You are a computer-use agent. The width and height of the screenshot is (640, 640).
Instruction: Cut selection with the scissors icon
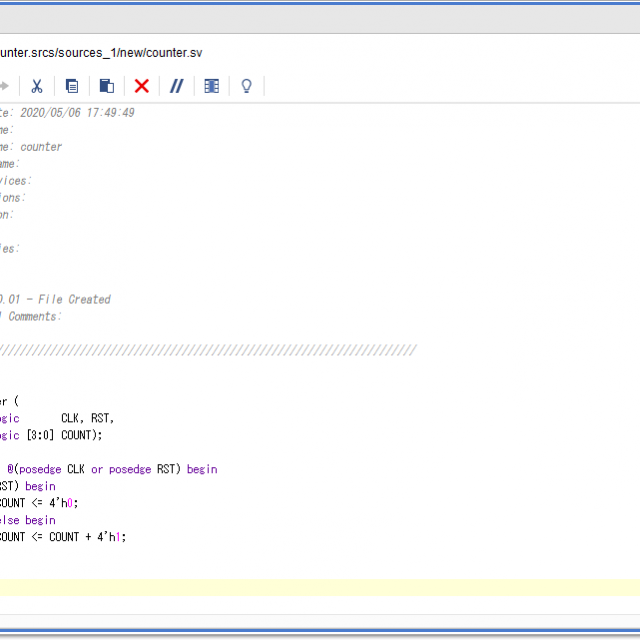[x=37, y=86]
